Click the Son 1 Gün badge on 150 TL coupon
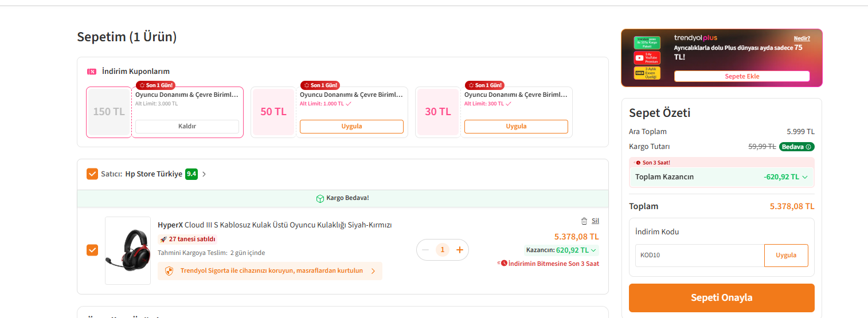Viewport: 868px width, 318px height. click(x=155, y=85)
